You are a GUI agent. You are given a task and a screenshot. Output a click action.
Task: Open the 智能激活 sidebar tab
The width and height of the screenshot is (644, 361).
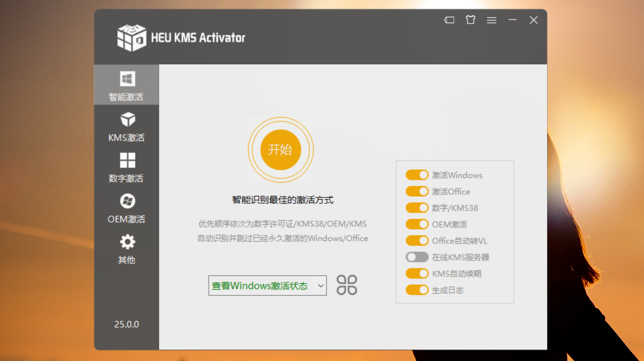127,85
